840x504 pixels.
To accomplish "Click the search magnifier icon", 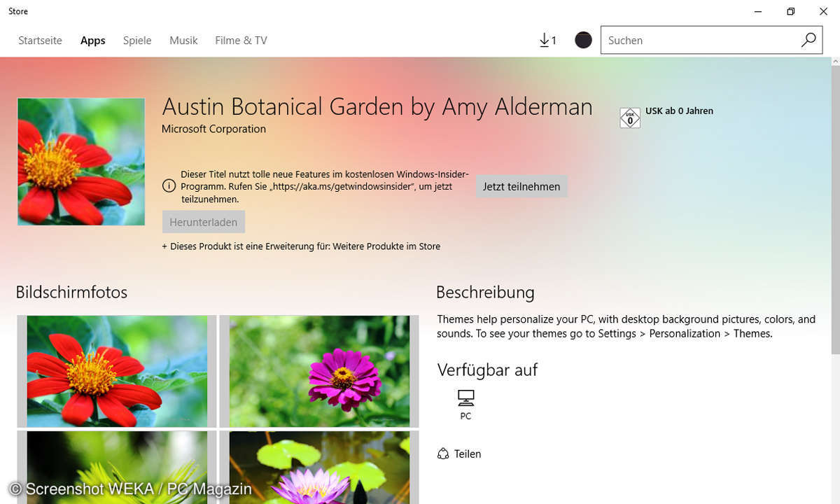I will coord(808,40).
